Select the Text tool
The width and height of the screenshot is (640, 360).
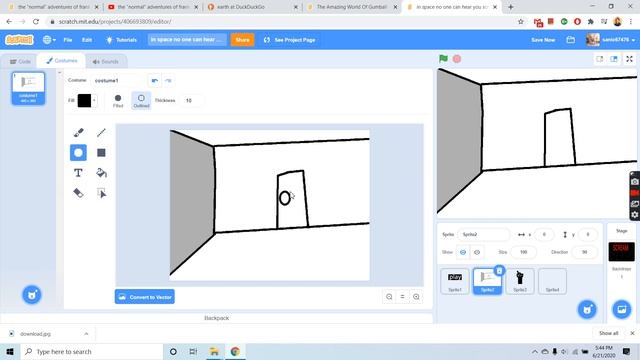78,173
